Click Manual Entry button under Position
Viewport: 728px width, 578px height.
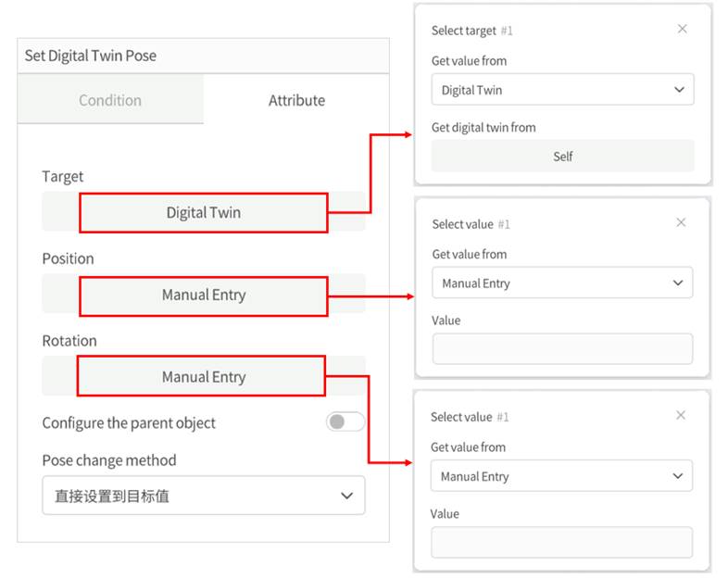pos(203,295)
